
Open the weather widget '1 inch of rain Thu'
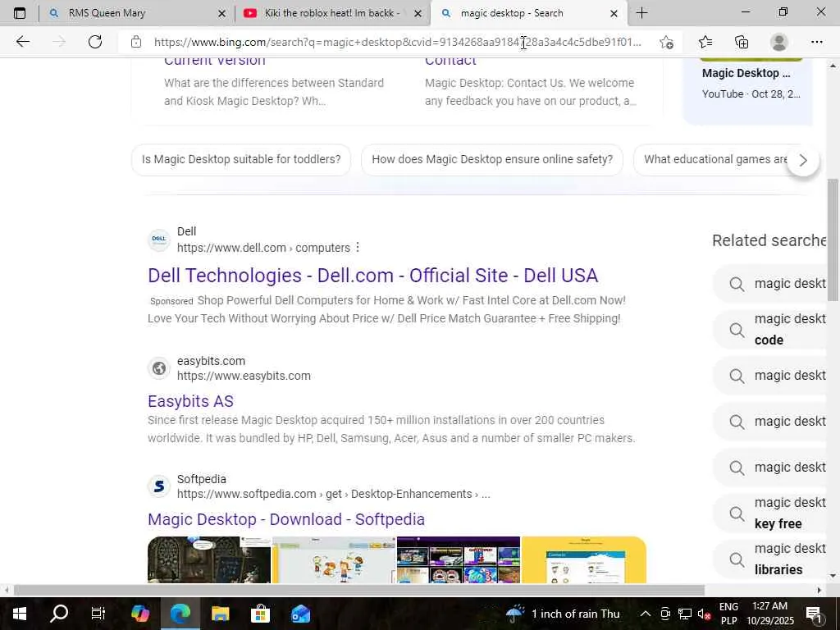[563, 614]
